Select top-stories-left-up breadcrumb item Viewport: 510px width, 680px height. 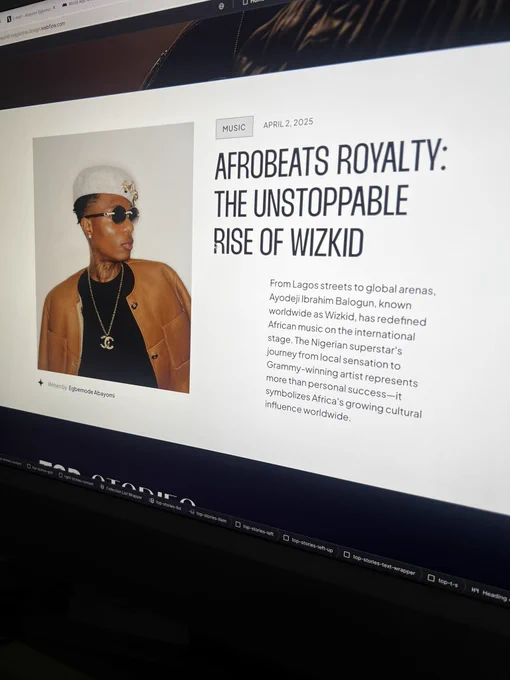[308, 544]
